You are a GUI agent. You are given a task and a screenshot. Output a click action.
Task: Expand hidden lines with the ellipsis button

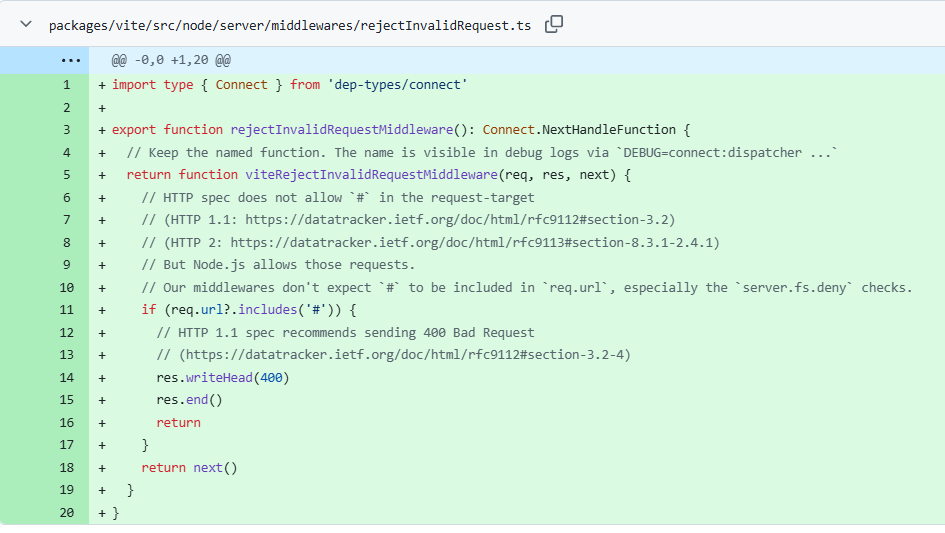[71, 60]
